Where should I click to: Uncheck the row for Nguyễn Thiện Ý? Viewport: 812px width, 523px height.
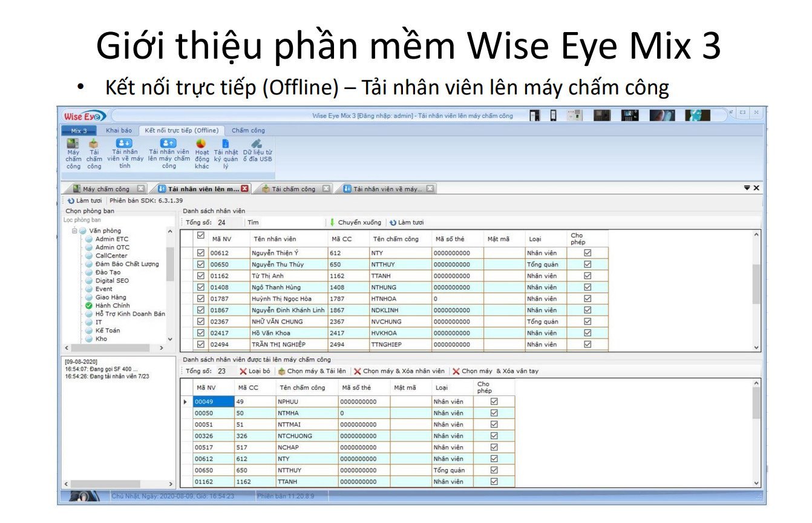[201, 253]
